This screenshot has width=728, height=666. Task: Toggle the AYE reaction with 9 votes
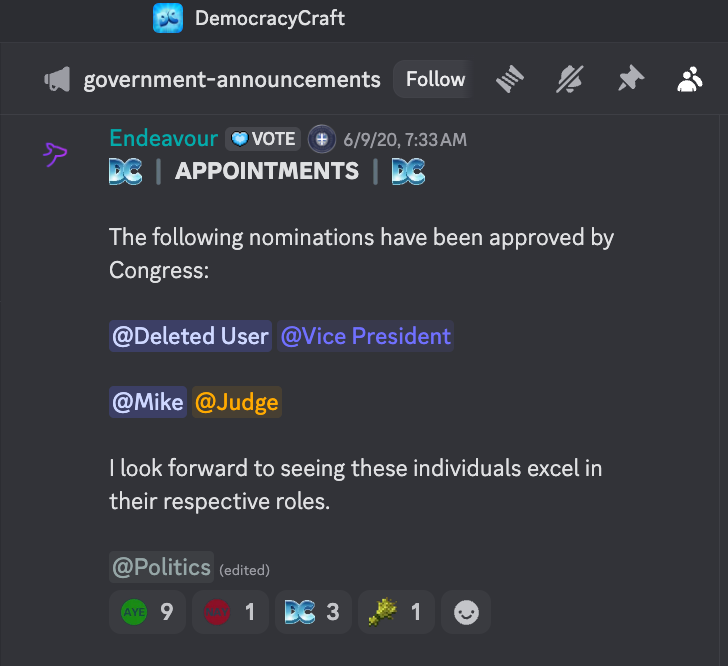tap(147, 612)
